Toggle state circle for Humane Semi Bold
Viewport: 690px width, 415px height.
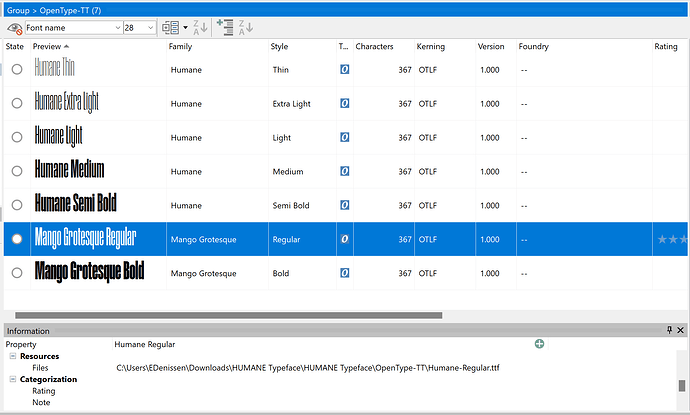17,206
